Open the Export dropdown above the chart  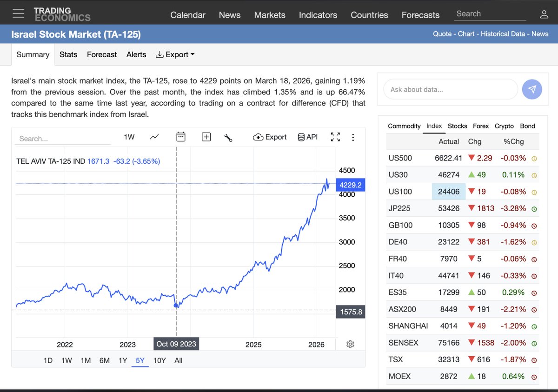[x=269, y=137]
